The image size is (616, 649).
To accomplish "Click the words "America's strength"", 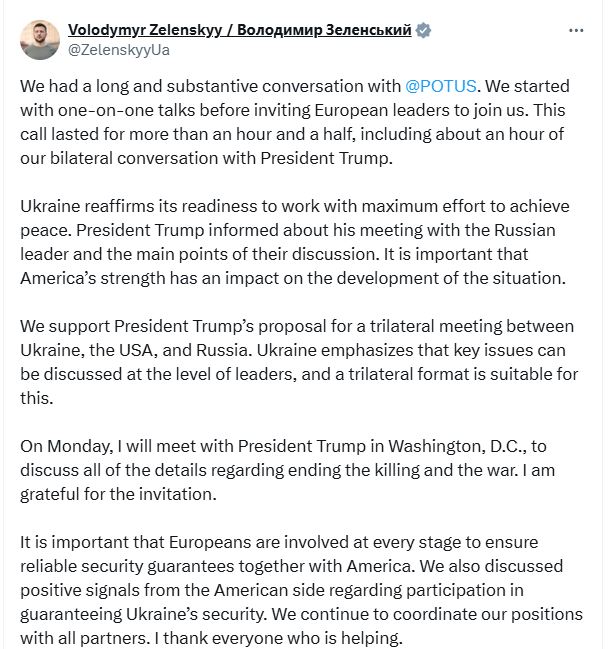I will [93, 279].
